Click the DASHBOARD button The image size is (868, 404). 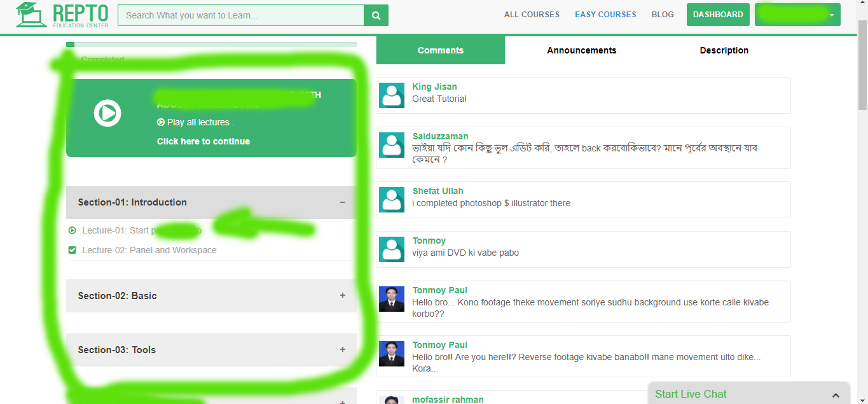pyautogui.click(x=718, y=15)
